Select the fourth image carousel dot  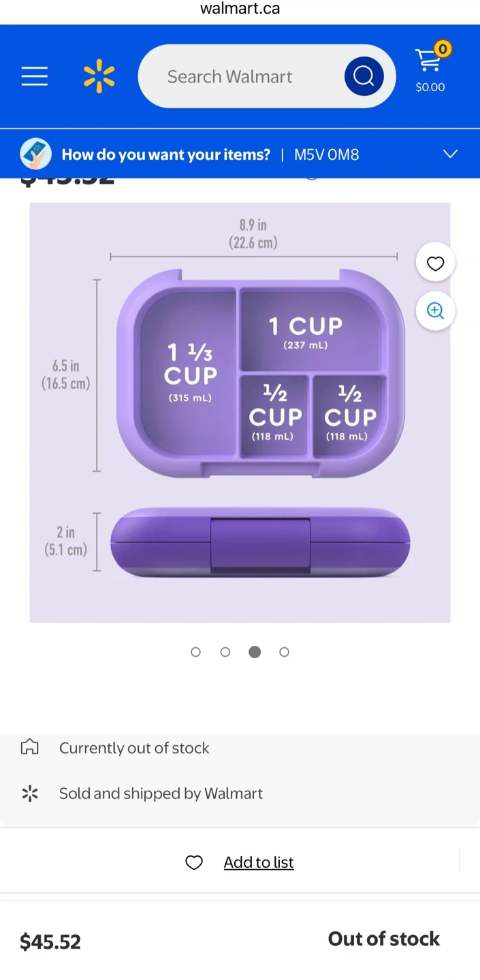(x=285, y=652)
